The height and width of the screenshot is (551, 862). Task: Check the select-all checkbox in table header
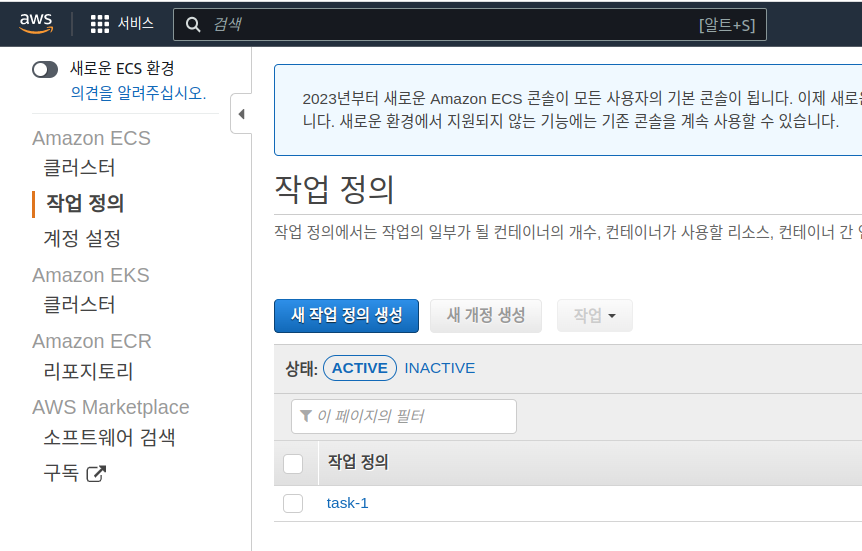point(293,464)
